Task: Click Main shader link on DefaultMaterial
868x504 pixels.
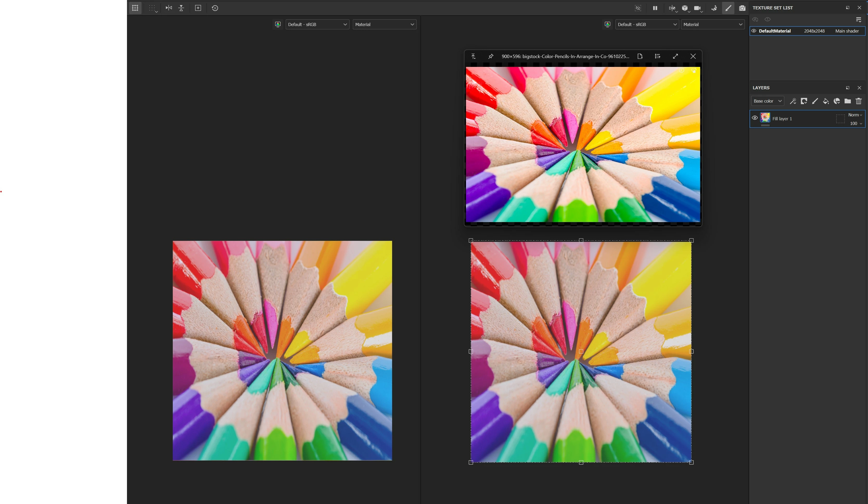Action: (x=847, y=31)
